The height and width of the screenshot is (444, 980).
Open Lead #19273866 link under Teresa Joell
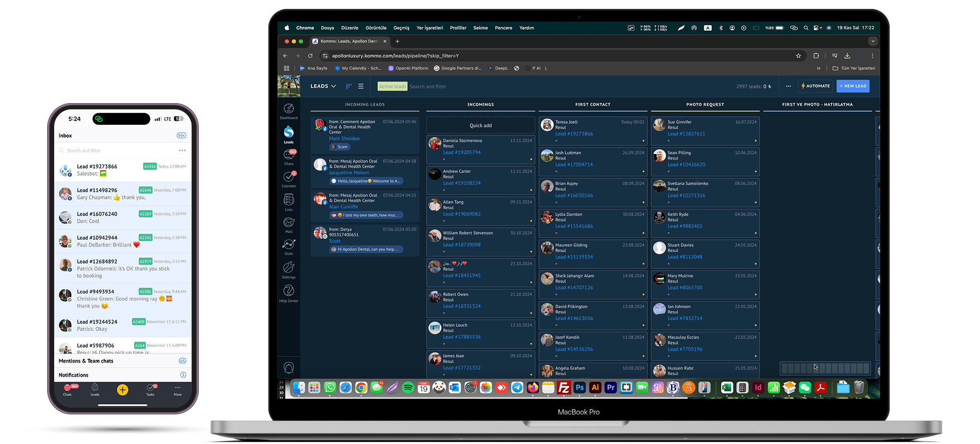[574, 134]
